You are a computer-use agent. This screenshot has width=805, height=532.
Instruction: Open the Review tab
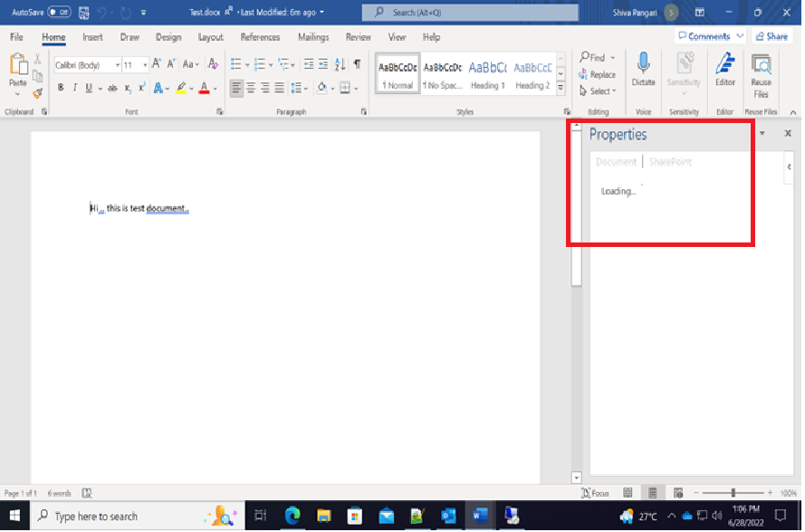[x=359, y=37]
